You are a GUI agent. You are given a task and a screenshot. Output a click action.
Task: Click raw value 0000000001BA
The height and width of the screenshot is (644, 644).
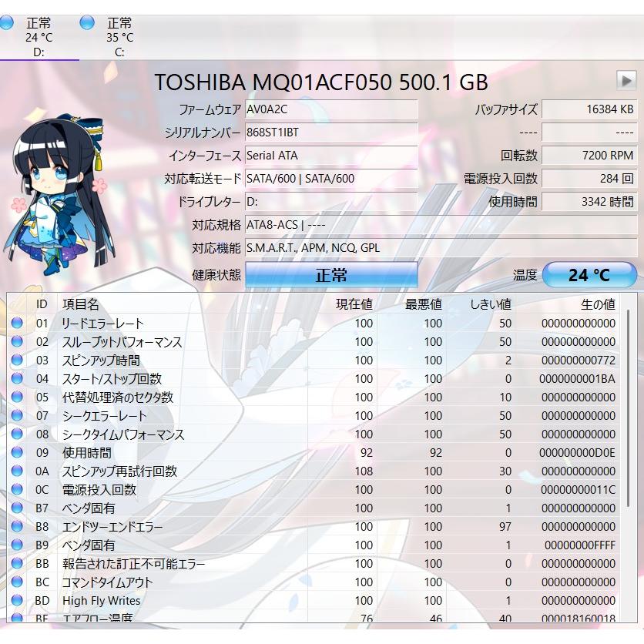[x=577, y=379]
